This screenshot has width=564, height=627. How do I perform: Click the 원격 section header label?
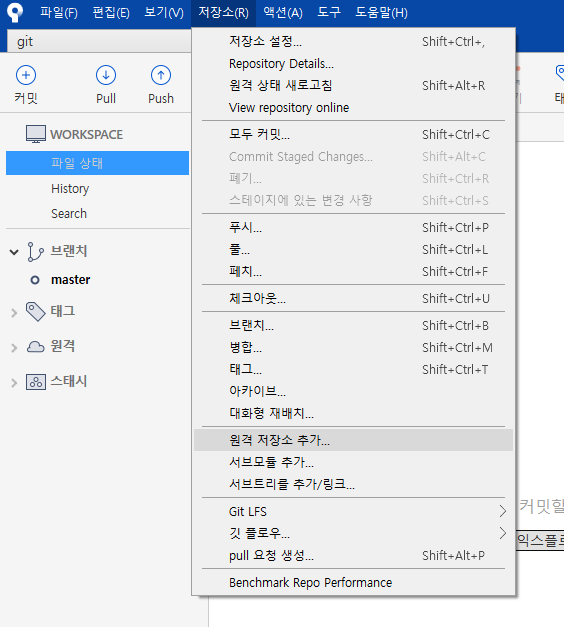point(63,346)
